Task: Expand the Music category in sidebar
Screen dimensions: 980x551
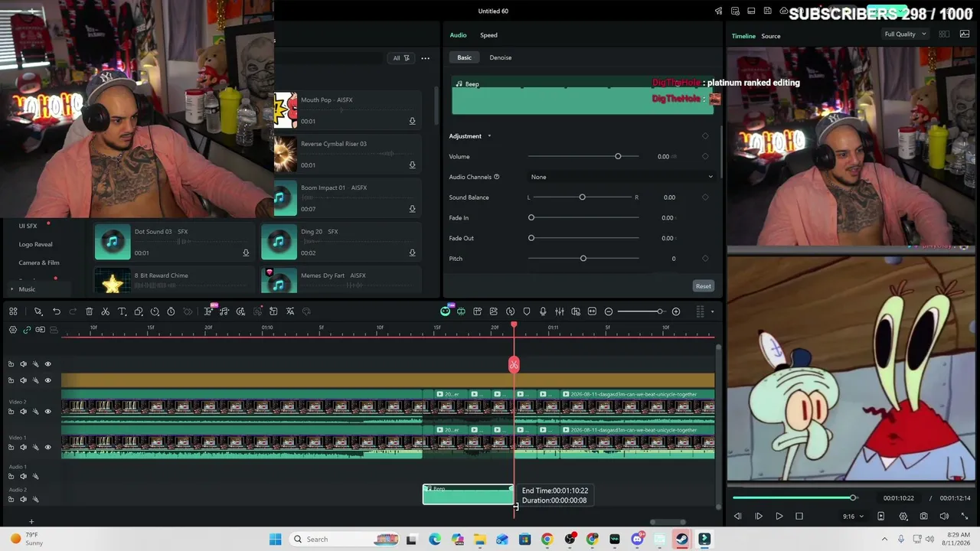Action: 11,289
